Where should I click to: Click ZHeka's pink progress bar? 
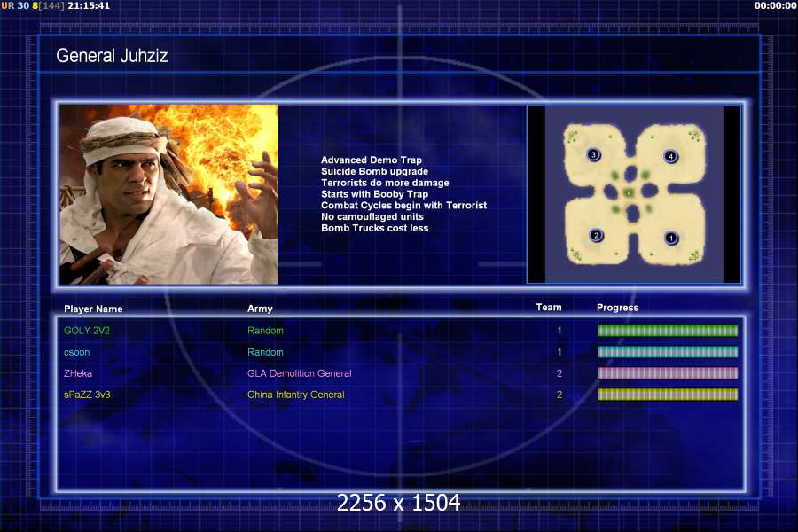point(667,373)
